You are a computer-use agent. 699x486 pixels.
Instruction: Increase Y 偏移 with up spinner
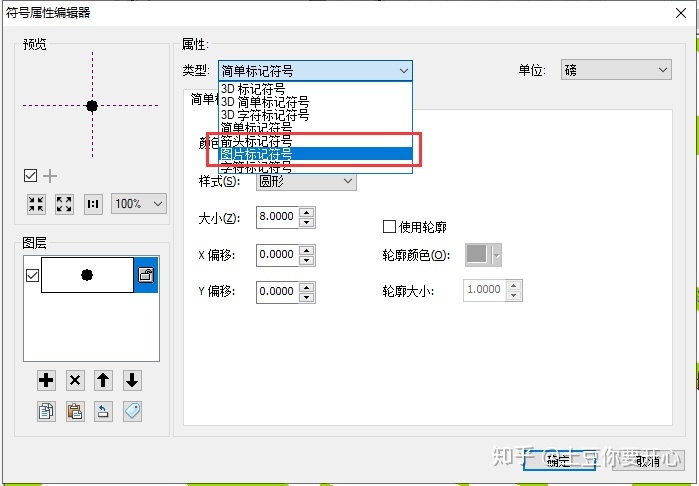[x=306, y=287]
